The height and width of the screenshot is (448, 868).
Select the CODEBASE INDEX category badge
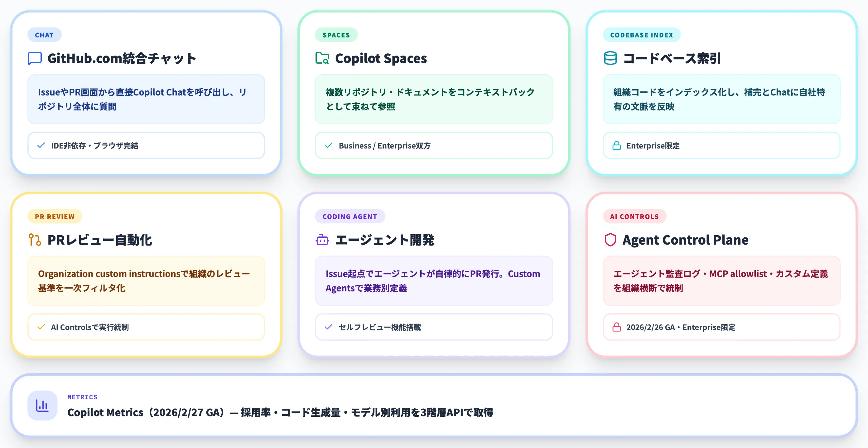642,35
